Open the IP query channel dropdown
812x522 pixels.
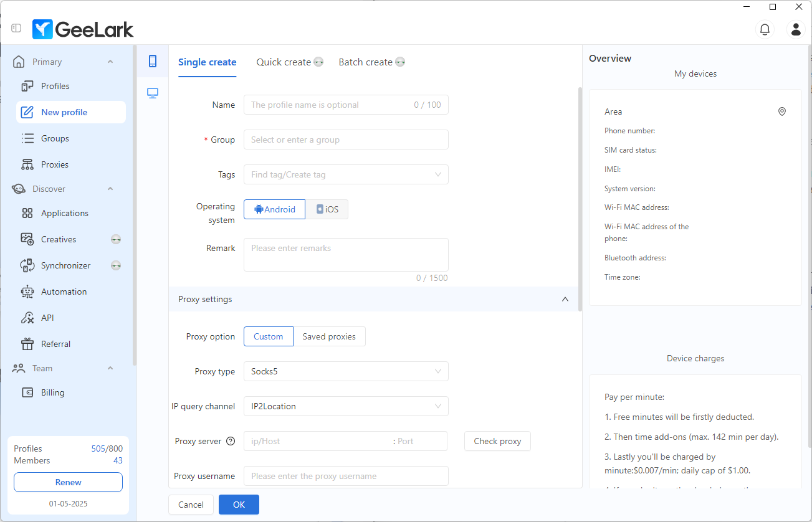click(346, 406)
